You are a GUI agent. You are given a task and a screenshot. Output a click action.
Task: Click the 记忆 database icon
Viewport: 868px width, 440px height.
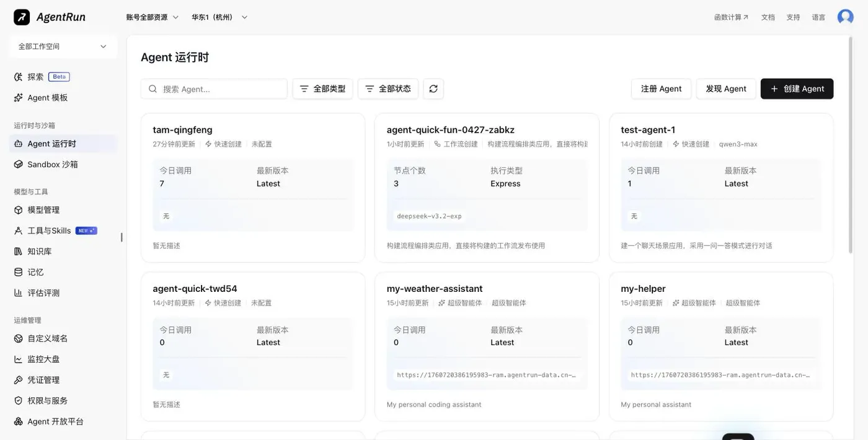coord(19,272)
